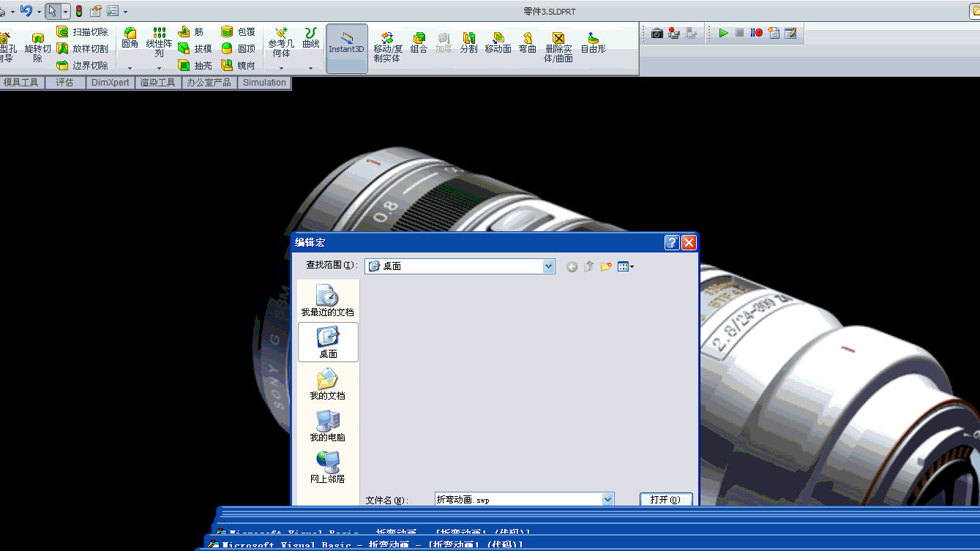
Task: Close the 编辑宏 dialog
Action: [x=689, y=243]
